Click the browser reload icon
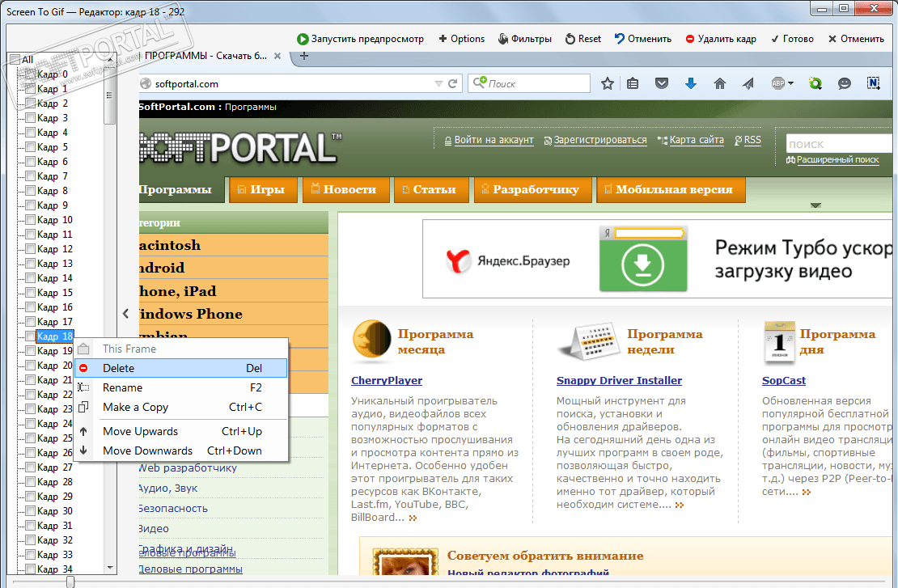The height and width of the screenshot is (588, 898). coord(452,83)
